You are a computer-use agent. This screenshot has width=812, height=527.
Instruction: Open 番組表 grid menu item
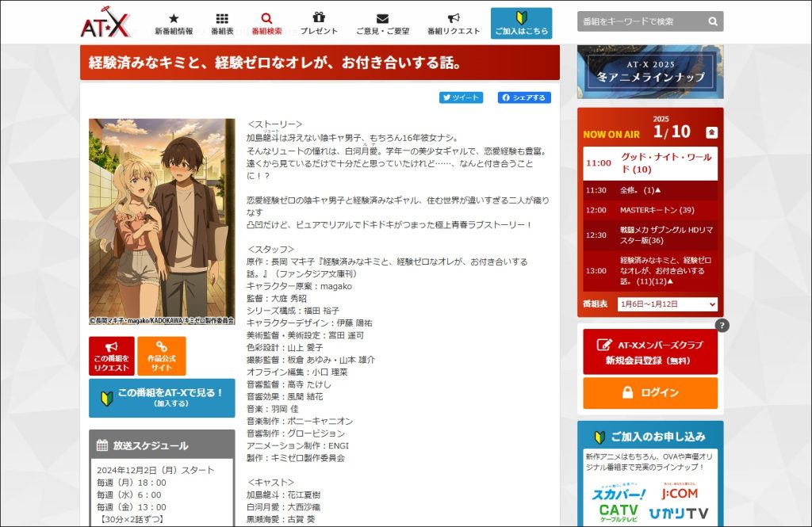[x=222, y=25]
